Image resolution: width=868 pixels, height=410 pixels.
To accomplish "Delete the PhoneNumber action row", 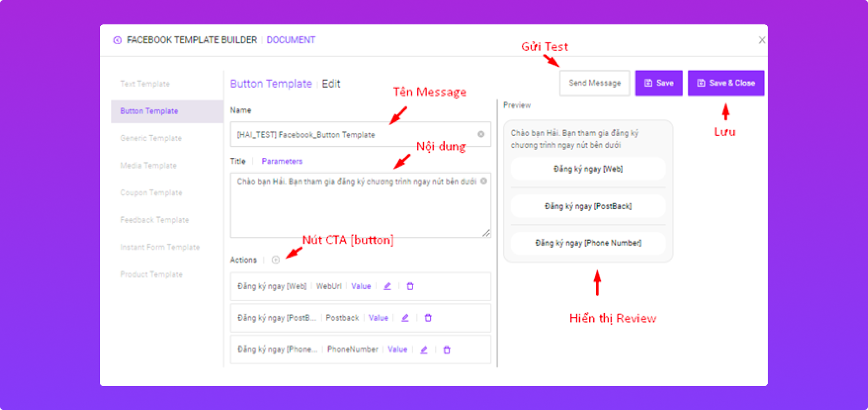I will (447, 349).
